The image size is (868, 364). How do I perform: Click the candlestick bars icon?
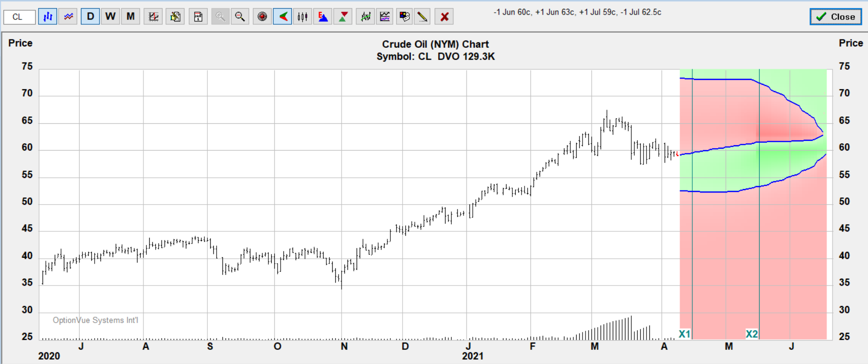coord(303,17)
